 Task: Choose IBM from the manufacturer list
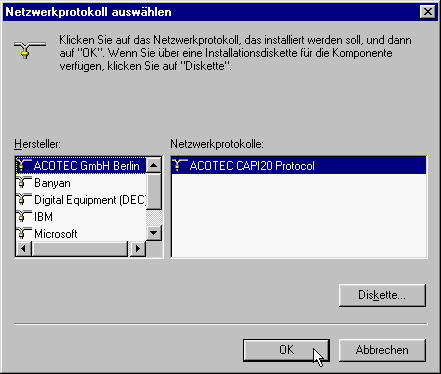[x=43, y=217]
